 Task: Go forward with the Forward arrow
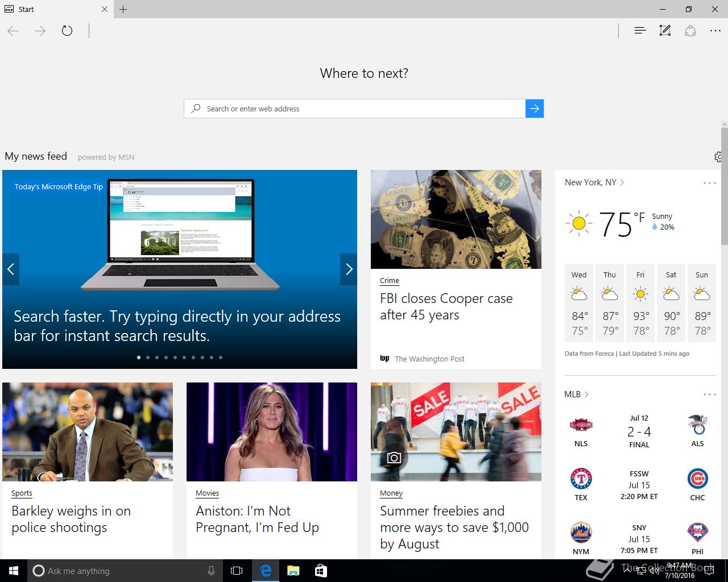40,31
